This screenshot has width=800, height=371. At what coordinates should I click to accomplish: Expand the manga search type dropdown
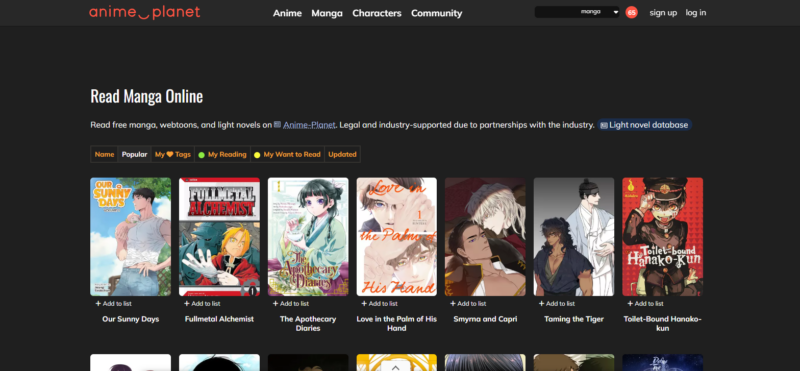(599, 12)
